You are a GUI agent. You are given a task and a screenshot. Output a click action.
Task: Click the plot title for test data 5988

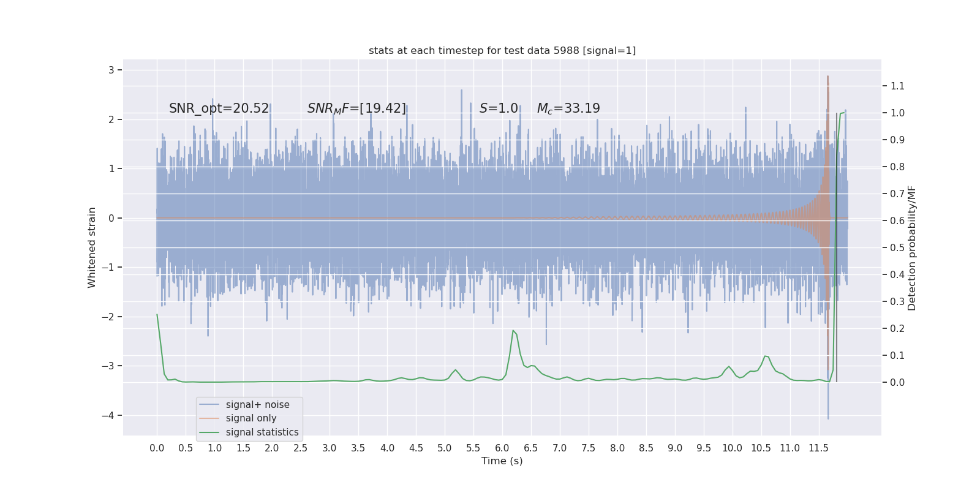pyautogui.click(x=502, y=51)
